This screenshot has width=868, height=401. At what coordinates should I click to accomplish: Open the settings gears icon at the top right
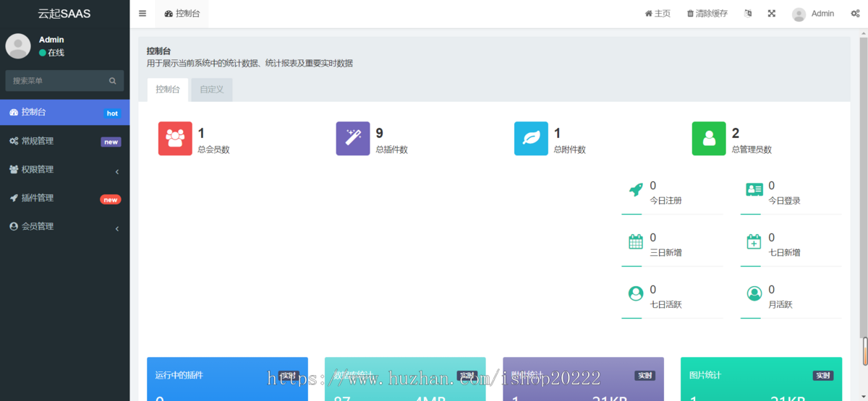coord(855,14)
